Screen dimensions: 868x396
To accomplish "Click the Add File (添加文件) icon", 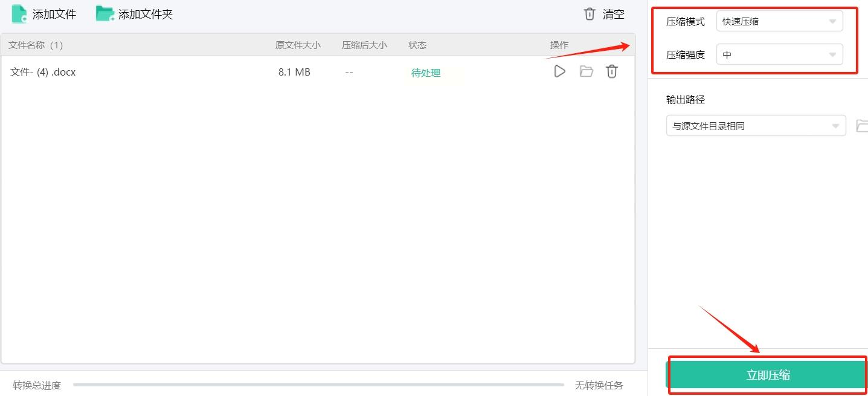I will coord(19,14).
